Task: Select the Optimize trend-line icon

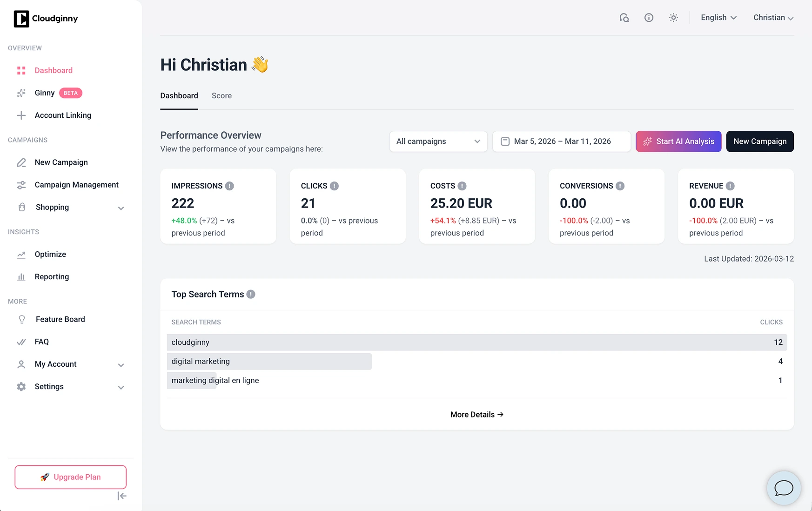Action: click(21, 254)
